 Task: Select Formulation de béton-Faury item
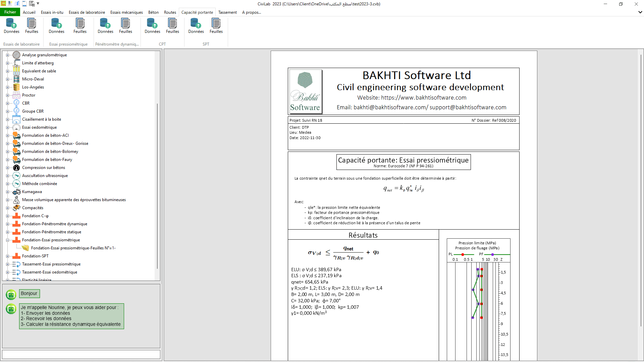pyautogui.click(x=47, y=160)
